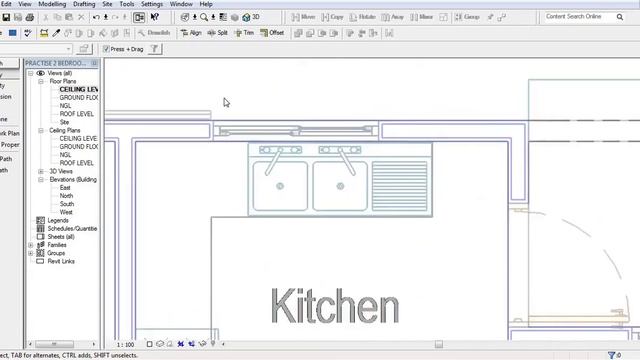This screenshot has width=640, height=360.
Task: Click the Element Properties icon button
Action: pyautogui.click(x=84, y=49)
